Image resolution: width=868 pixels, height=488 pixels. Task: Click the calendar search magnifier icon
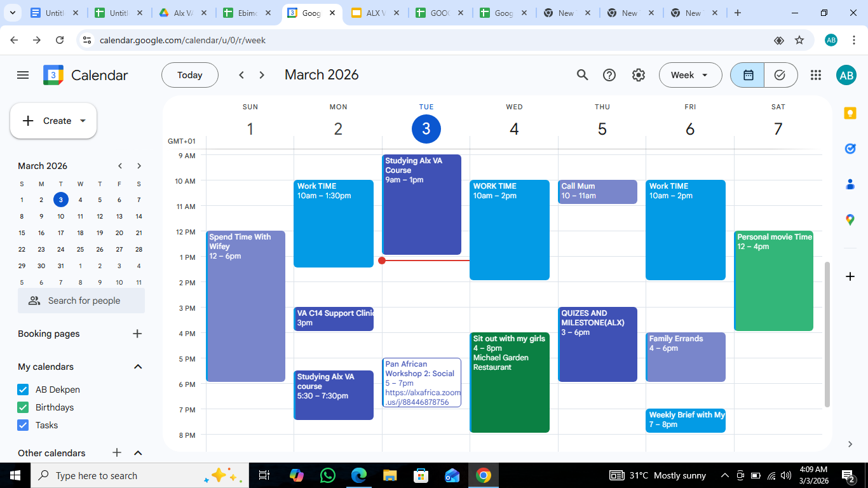point(582,75)
